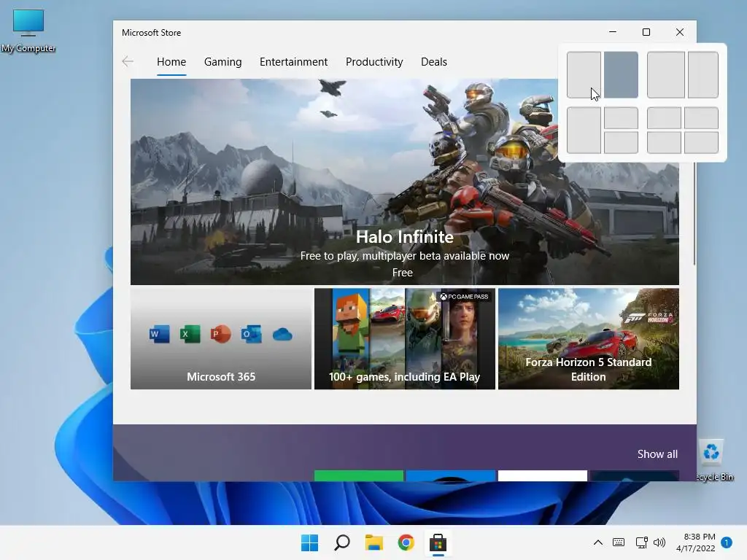The image size is (747, 560).
Task: Snap to tall left zone of three-pane layout
Action: point(584,130)
